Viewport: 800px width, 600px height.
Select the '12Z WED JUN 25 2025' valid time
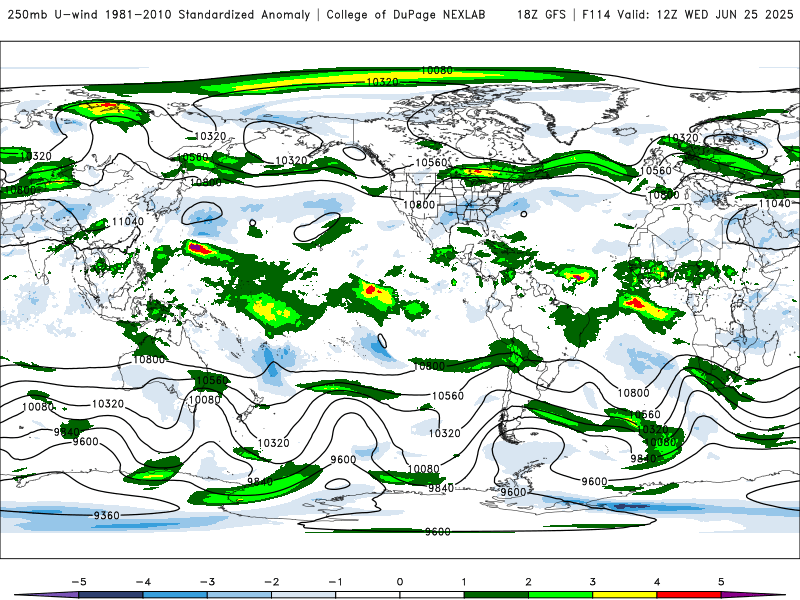click(725, 15)
